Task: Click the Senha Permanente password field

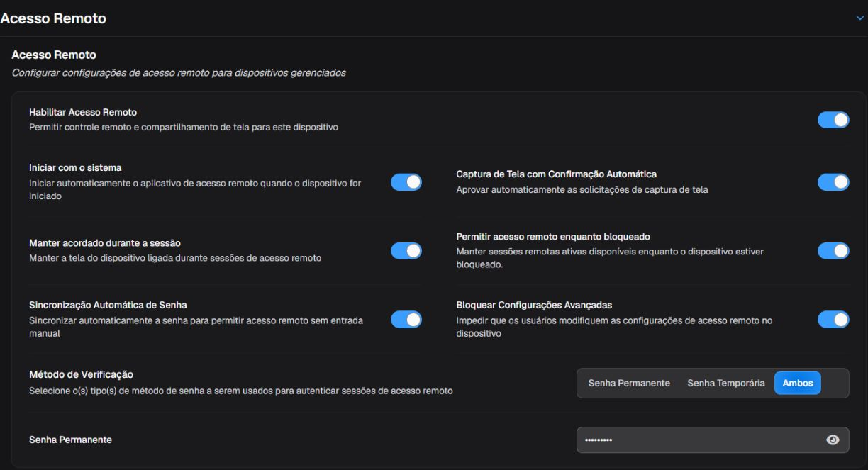Action: [713, 440]
